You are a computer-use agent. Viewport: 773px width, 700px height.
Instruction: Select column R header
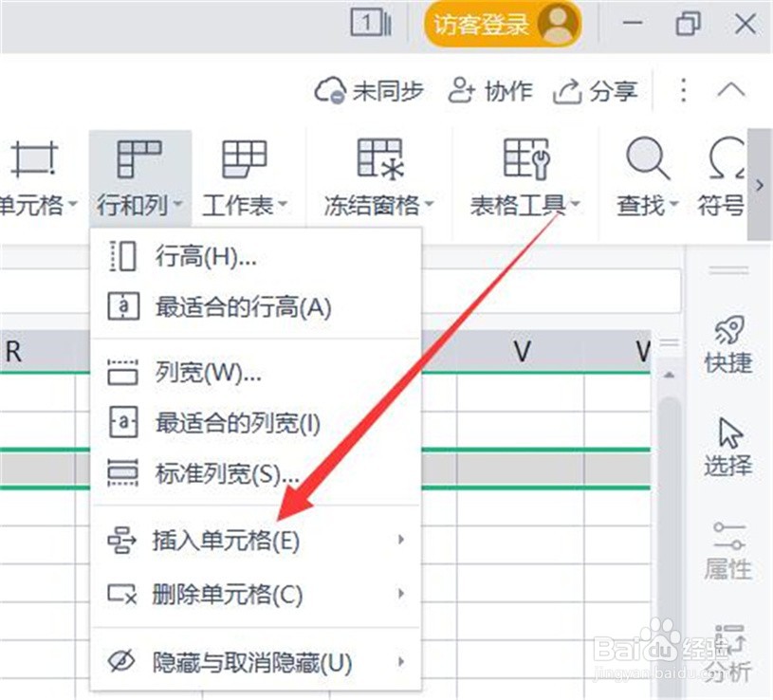coord(38,351)
